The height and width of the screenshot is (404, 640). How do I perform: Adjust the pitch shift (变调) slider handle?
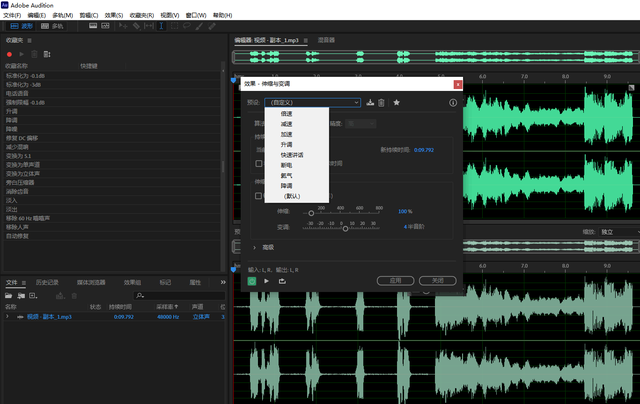(345, 229)
